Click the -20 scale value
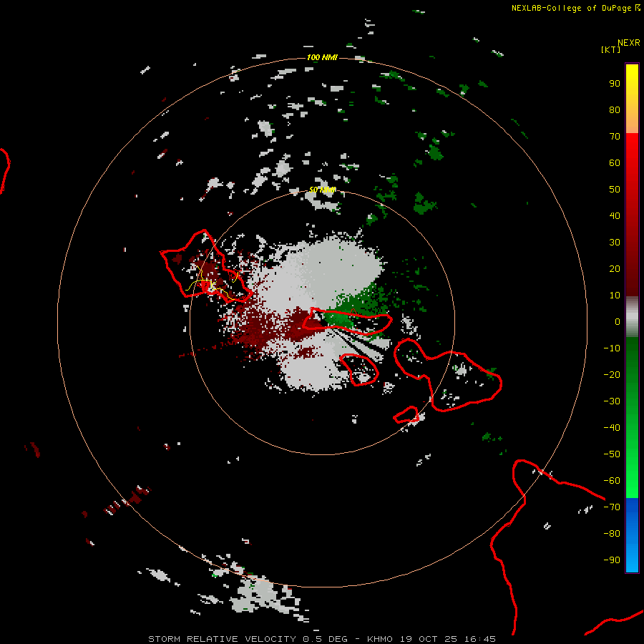This screenshot has width=644, height=644. click(x=612, y=374)
